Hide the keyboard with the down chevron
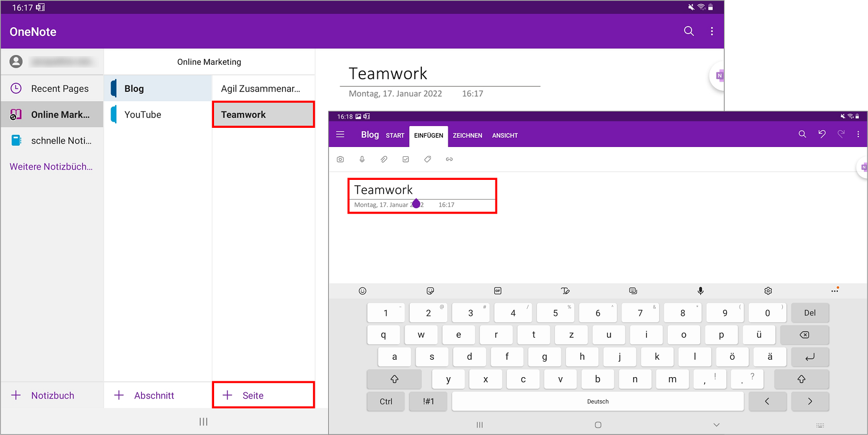The height and width of the screenshot is (435, 868). tap(716, 425)
